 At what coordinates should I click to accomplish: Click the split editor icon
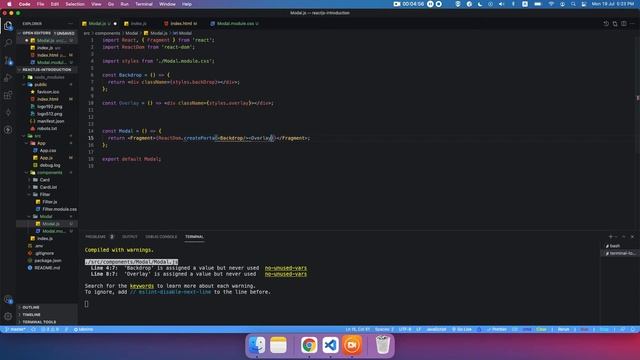[624, 24]
